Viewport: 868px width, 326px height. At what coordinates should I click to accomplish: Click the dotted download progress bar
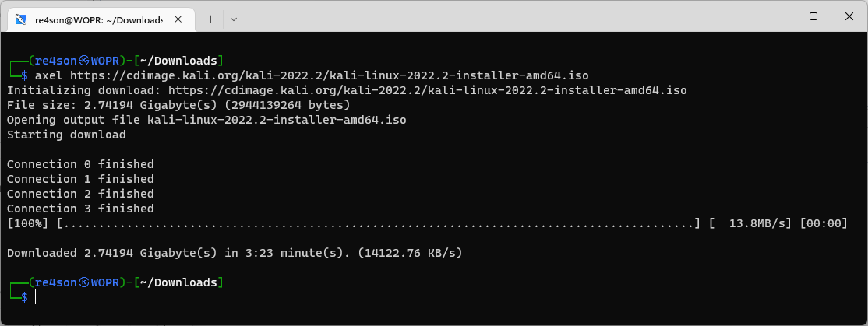click(x=379, y=224)
